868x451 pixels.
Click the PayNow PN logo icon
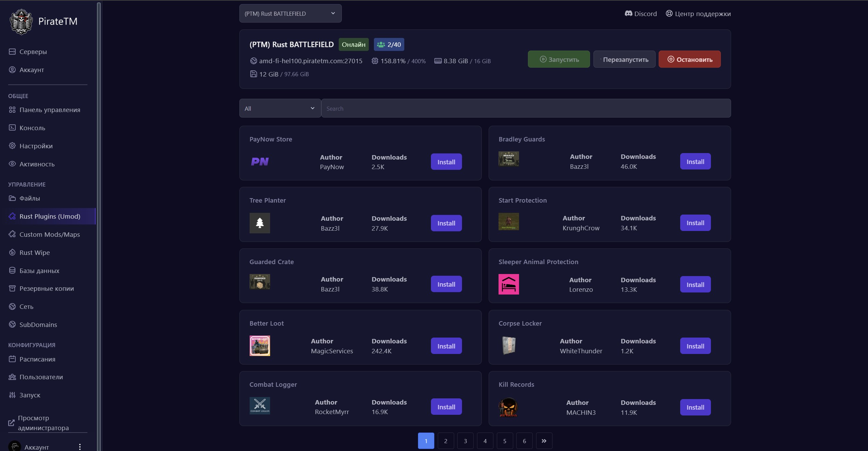pos(260,162)
